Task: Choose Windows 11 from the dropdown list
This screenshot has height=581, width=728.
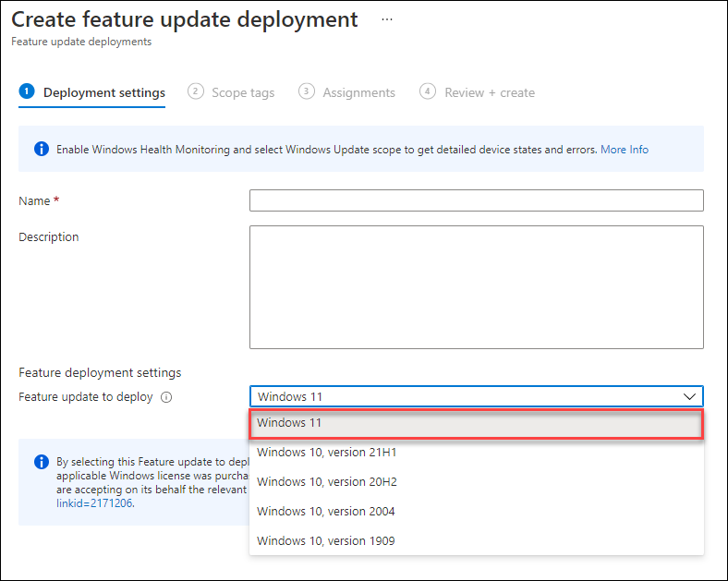Action: [x=477, y=423]
